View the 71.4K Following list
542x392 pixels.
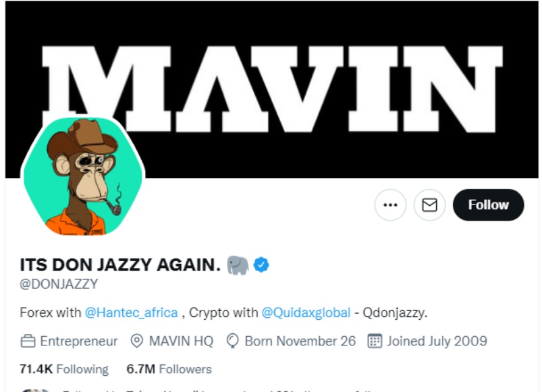pos(64,369)
